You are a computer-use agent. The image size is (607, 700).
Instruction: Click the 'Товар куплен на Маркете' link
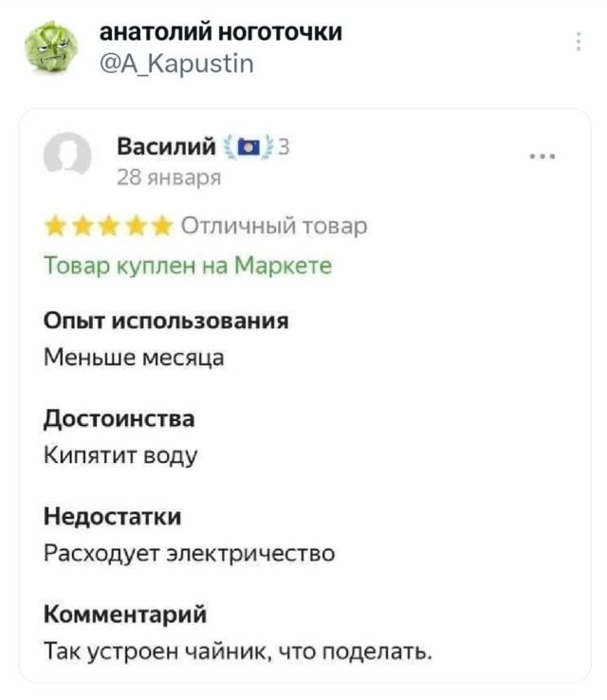point(188,266)
